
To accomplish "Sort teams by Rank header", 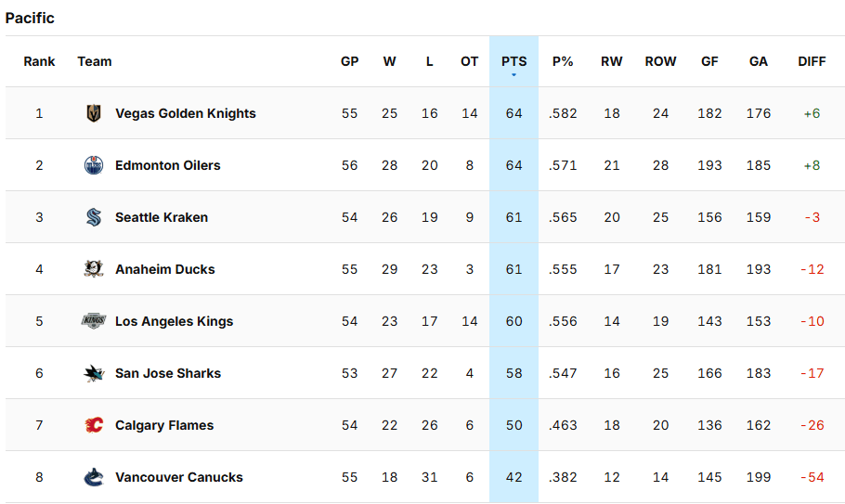I will pos(39,61).
